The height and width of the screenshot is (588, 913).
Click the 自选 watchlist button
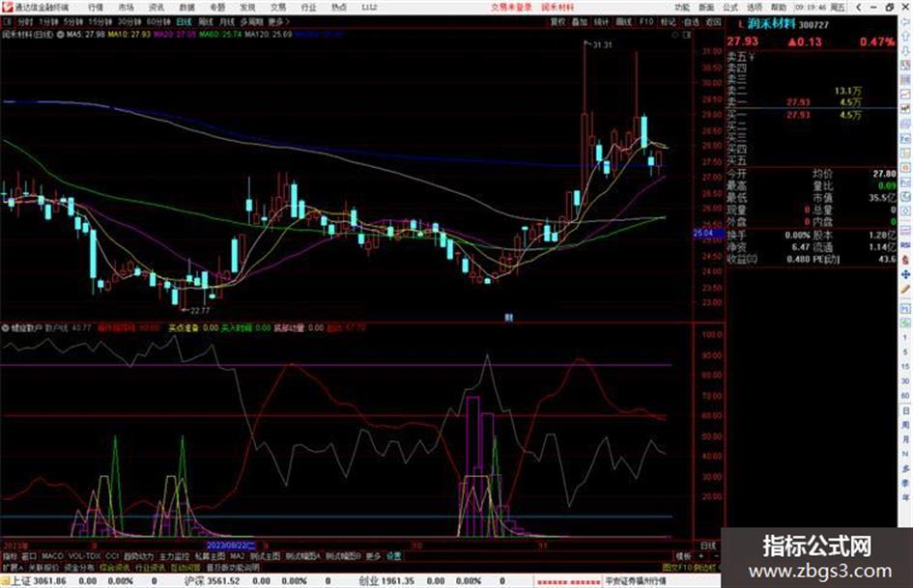[x=691, y=21]
